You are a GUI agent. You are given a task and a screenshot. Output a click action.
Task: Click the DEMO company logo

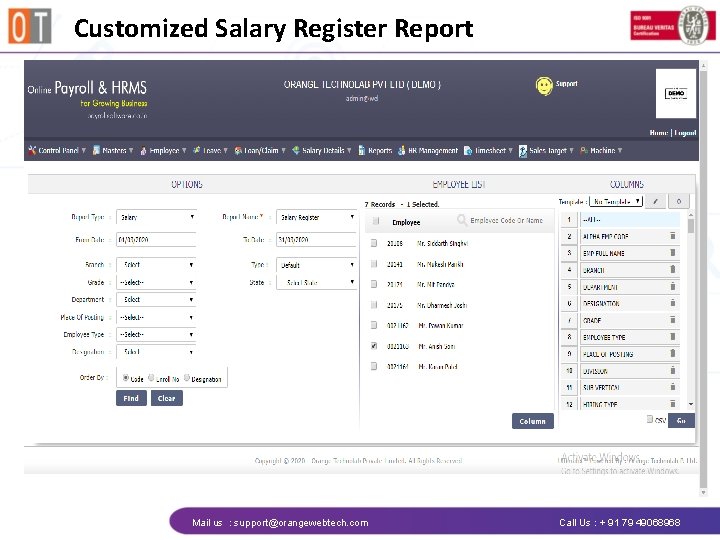point(676,94)
